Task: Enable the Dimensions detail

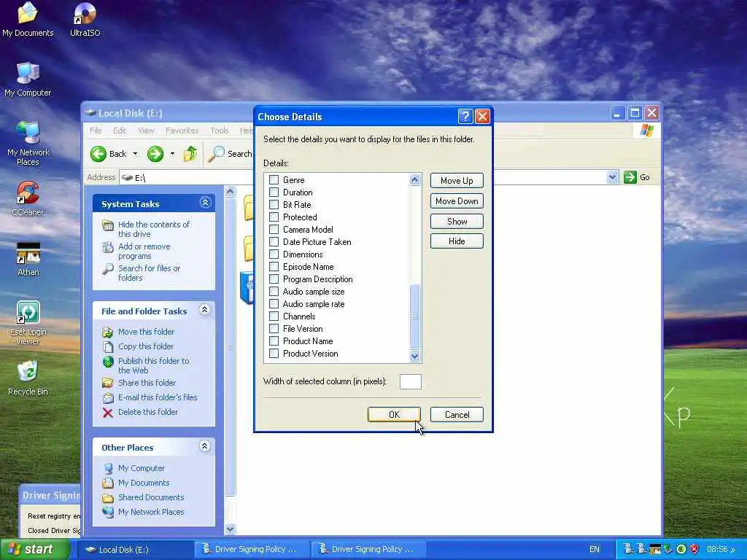Action: 274,254
